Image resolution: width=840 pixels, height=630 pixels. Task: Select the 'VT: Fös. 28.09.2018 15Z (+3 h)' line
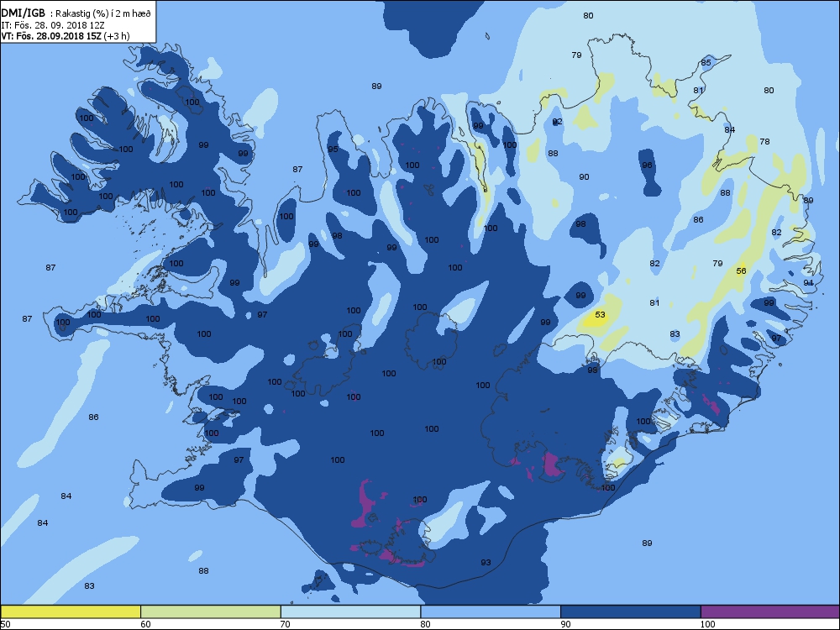point(66,36)
